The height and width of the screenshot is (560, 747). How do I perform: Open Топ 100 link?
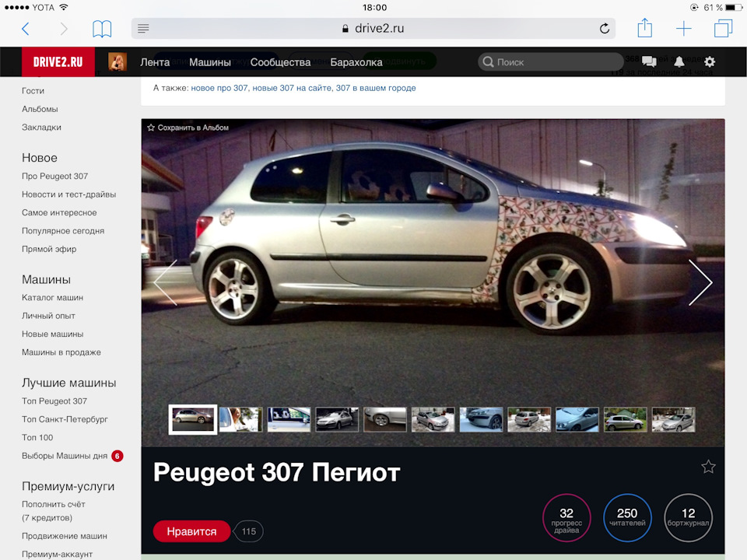point(37,438)
